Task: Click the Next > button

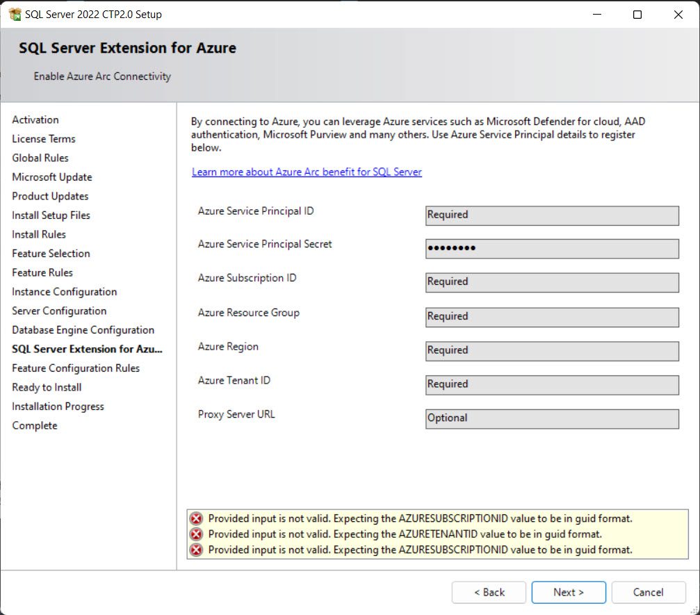Action: click(569, 592)
